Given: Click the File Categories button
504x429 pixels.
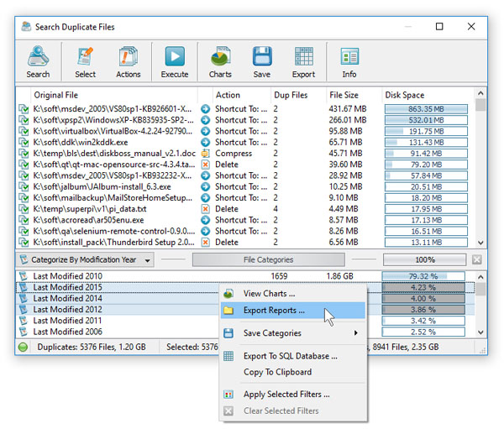Looking at the screenshot, I should point(269,259).
